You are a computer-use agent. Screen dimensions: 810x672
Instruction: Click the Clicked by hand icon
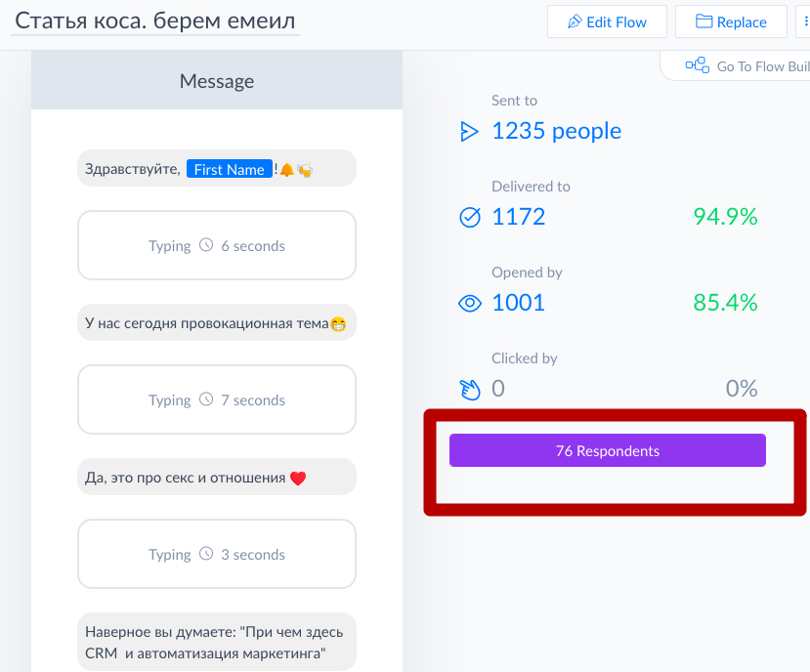tap(470, 390)
